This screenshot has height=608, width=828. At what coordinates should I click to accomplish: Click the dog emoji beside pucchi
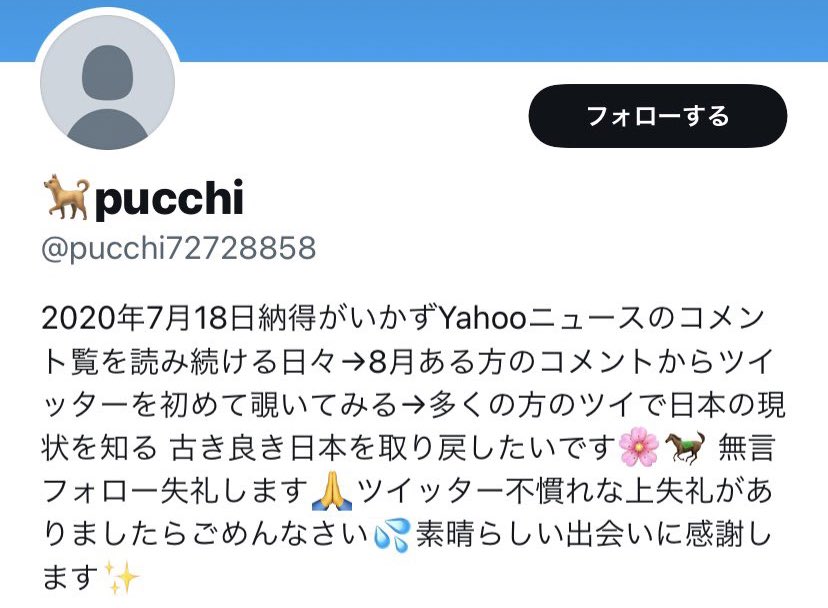click(x=67, y=197)
